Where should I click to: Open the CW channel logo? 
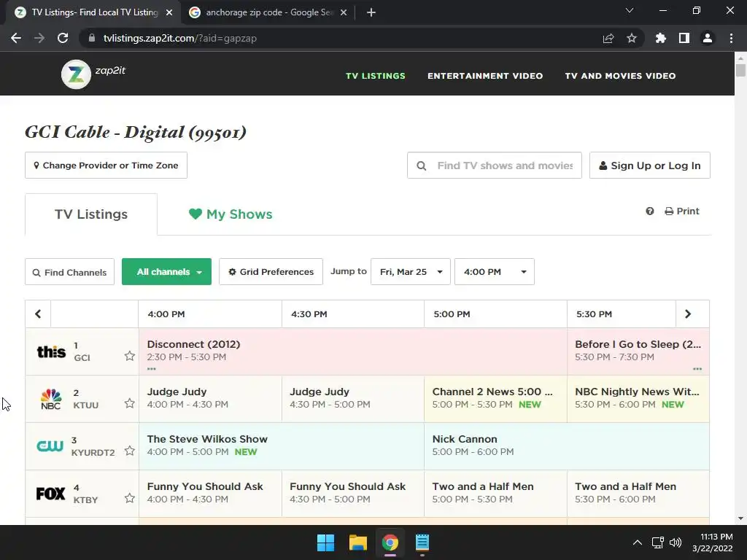click(50, 446)
